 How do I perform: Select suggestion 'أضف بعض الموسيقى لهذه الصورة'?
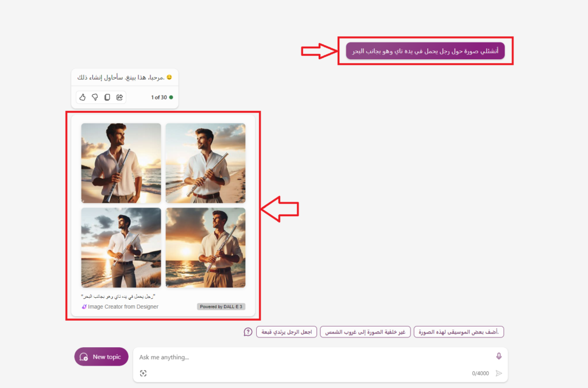coord(458,332)
